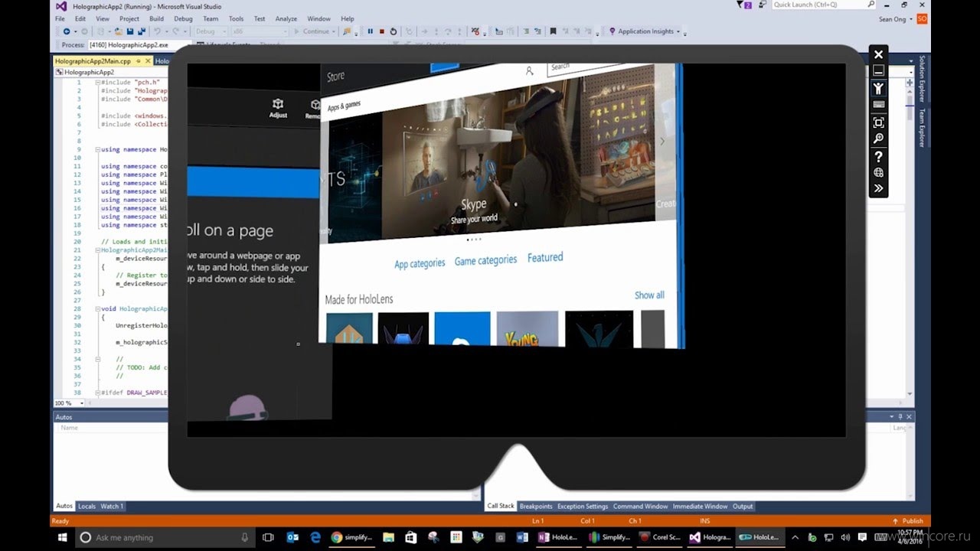Viewport: 980px width, 551px height.
Task: Toggle keyboard input in emulator toolbar
Action: coord(878,105)
